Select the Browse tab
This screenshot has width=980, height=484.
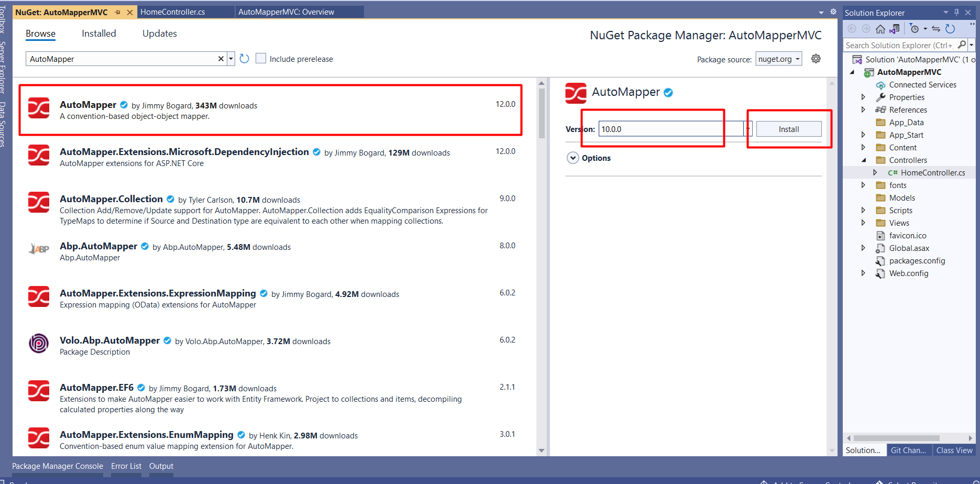(40, 34)
